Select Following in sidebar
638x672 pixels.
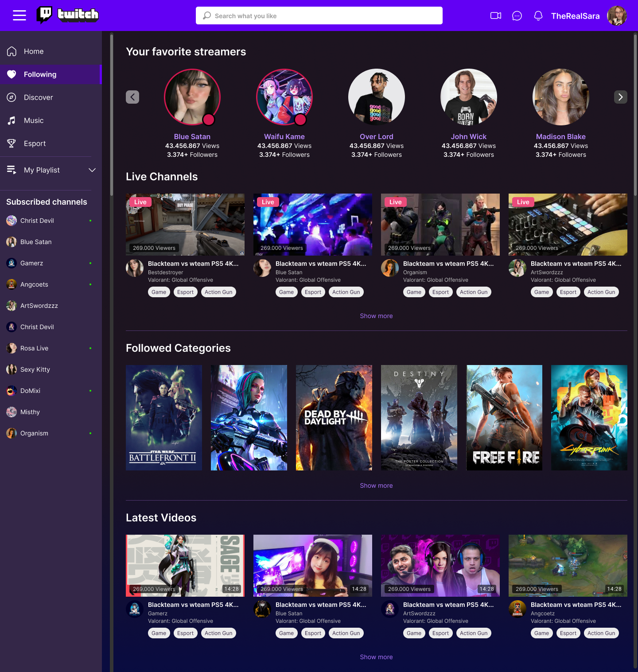coord(51,74)
